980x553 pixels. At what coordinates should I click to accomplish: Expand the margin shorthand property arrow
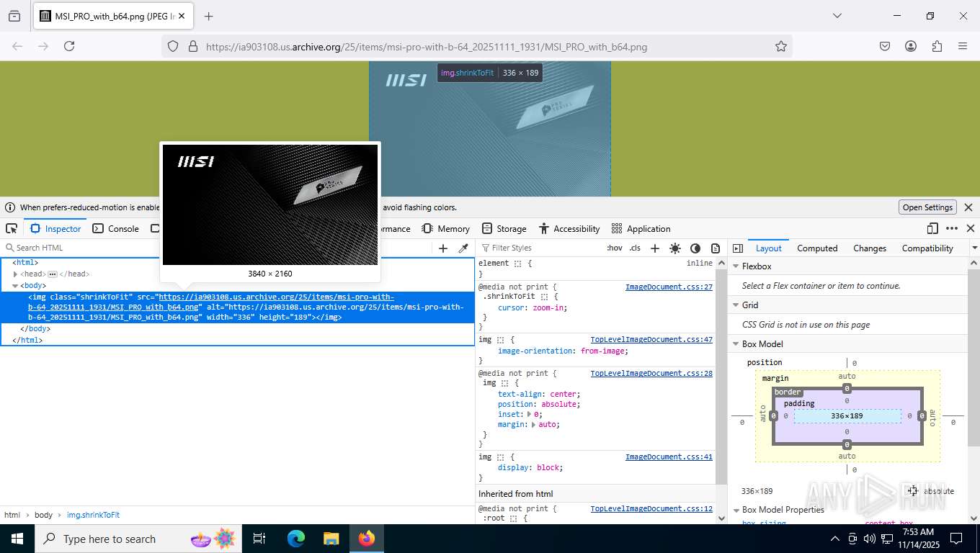click(534, 424)
